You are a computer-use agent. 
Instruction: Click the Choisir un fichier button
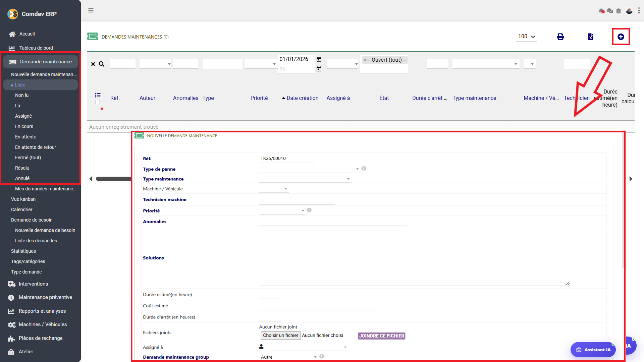[x=280, y=335]
